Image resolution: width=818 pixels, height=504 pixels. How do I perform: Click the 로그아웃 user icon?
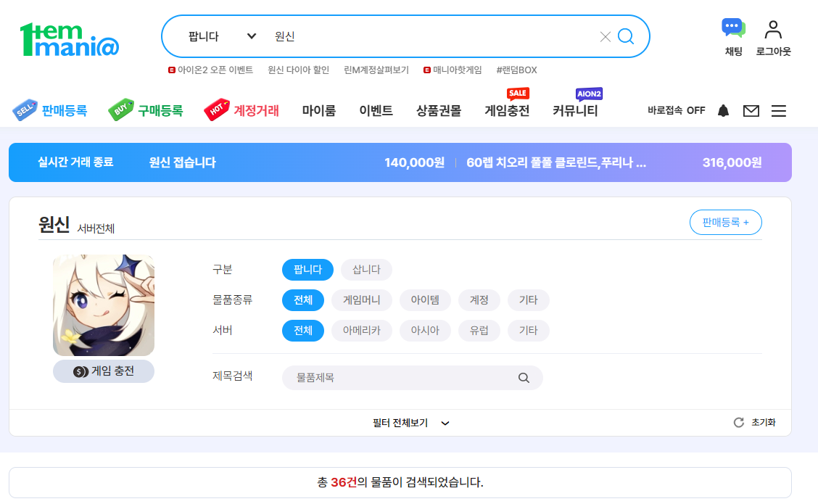[x=773, y=30]
